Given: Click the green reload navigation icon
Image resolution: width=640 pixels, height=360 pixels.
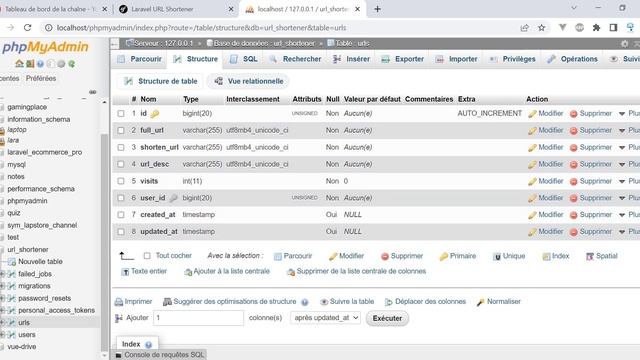Looking at the screenshot, I should click(x=71, y=64).
